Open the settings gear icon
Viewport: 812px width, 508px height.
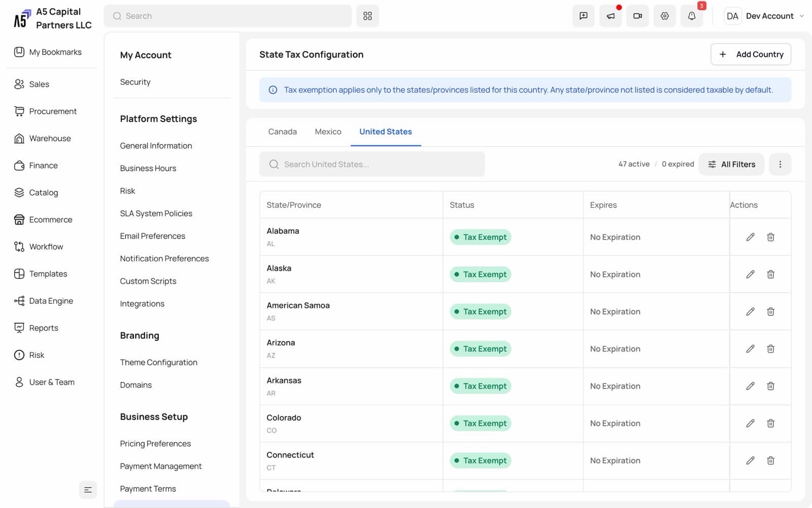pos(664,16)
